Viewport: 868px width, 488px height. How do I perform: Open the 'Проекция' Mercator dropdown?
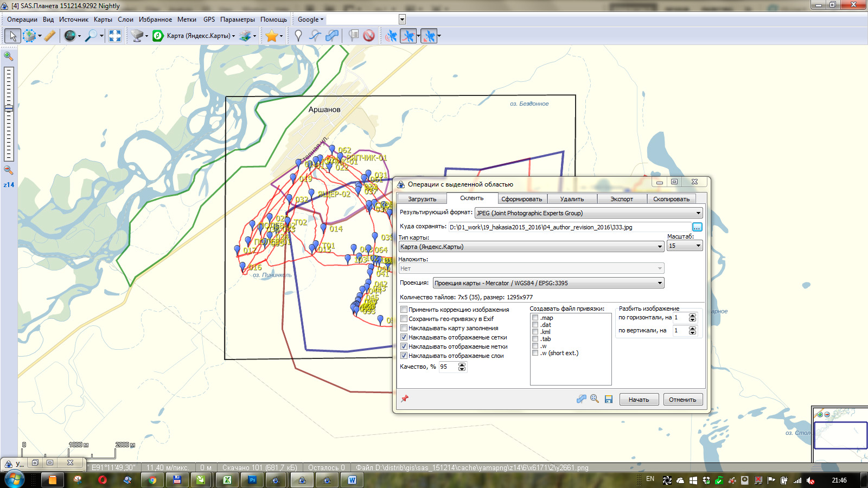548,283
